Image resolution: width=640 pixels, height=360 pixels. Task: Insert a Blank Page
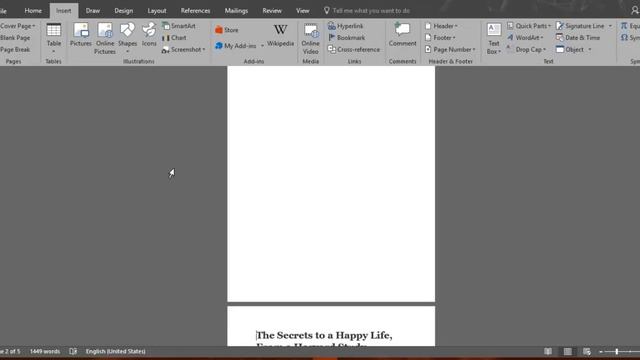pos(15,38)
